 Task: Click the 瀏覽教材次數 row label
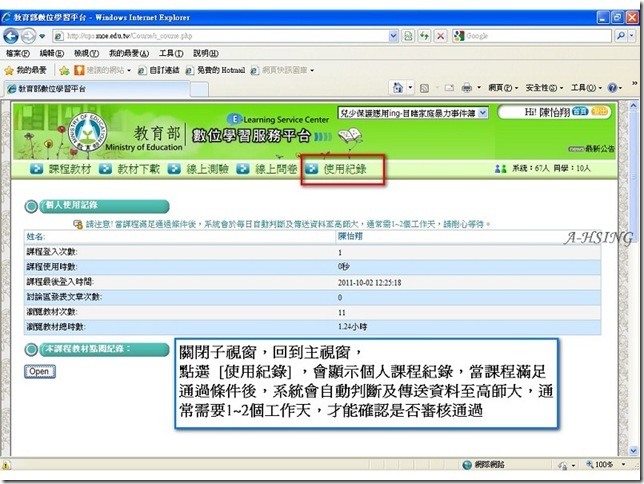52,312
